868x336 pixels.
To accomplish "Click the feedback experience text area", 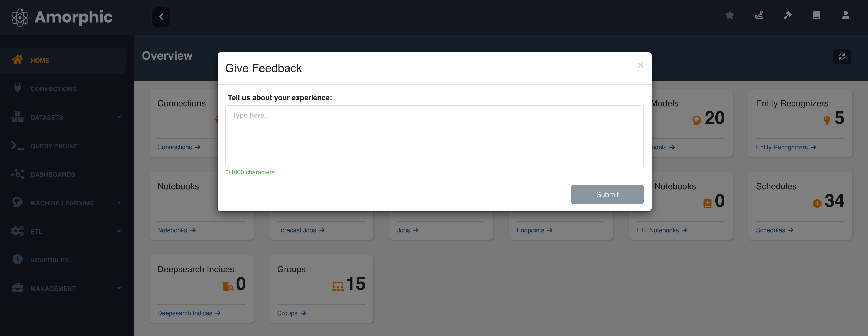I will pyautogui.click(x=434, y=136).
